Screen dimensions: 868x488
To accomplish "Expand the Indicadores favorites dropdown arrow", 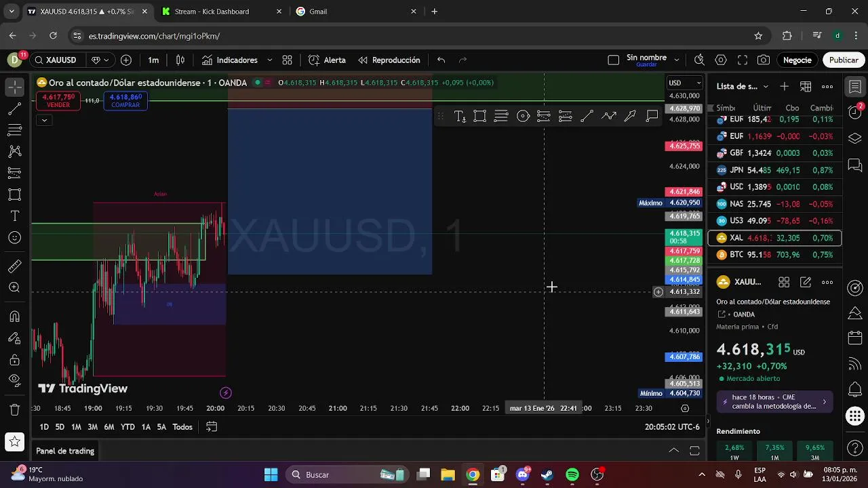I will pos(270,60).
